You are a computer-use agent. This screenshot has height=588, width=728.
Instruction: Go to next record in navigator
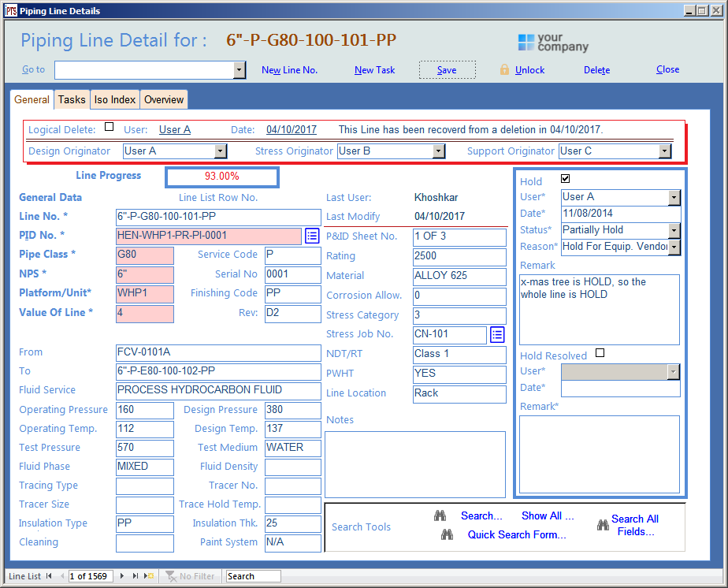121,576
